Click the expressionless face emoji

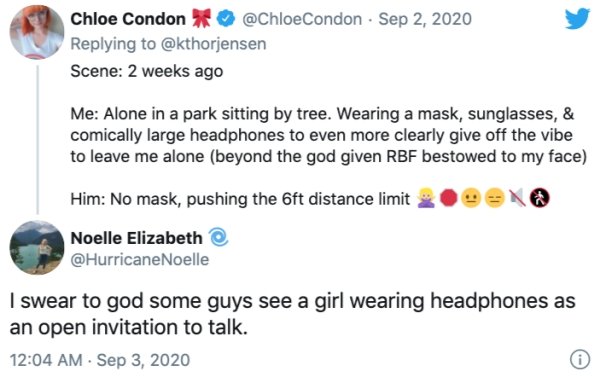494,198
